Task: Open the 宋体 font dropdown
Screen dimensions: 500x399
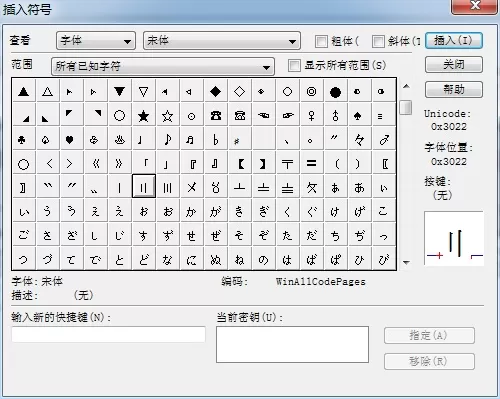Action: point(222,41)
